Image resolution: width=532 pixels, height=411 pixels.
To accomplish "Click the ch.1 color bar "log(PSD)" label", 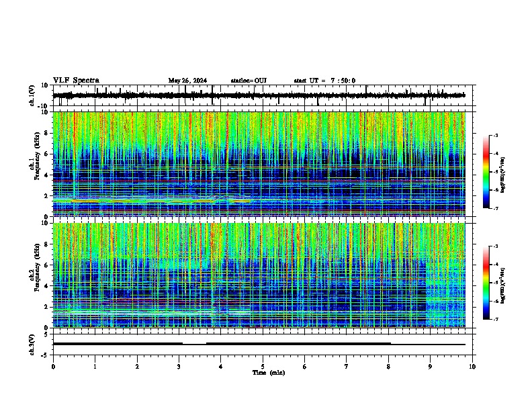I will (x=502, y=175).
